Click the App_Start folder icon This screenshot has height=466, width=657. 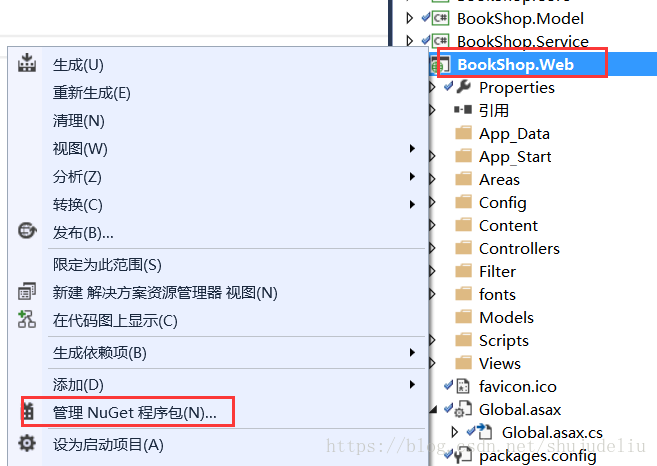point(463,156)
